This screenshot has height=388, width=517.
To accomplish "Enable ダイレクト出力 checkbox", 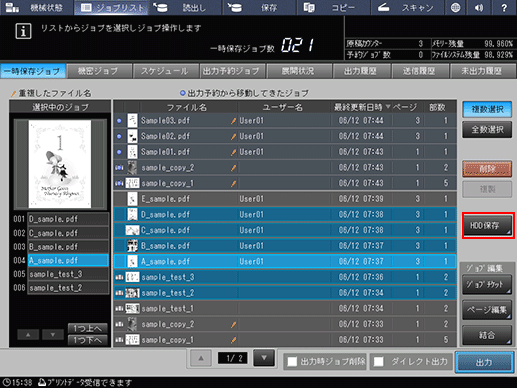I will pos(378,362).
